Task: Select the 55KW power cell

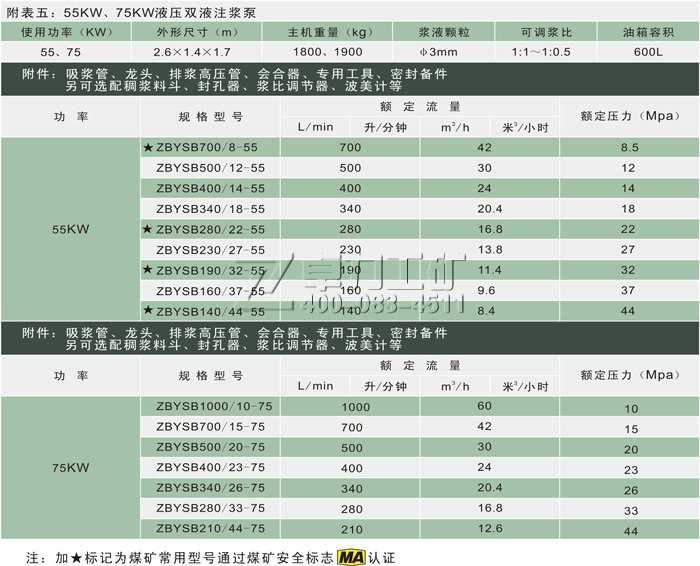Action: [x=71, y=229]
